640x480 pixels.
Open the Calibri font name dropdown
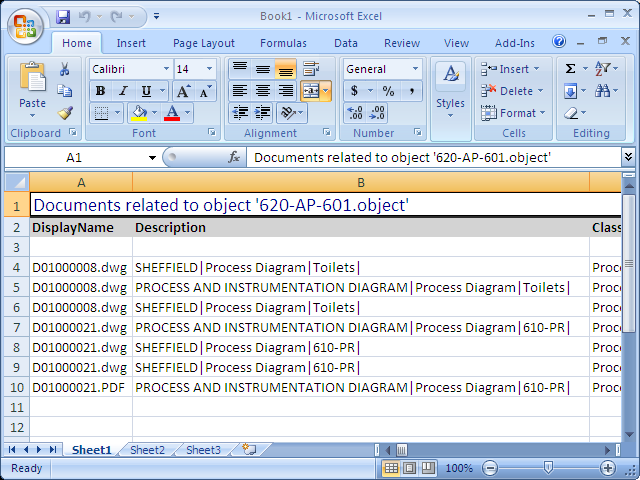point(166,69)
